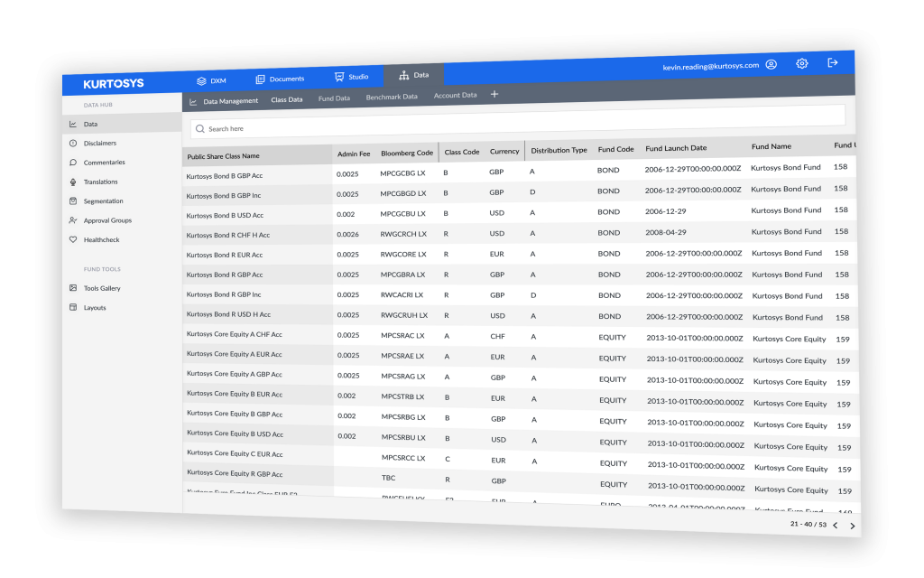Select row Kurtosys Core Equity C EUR Acc
924x578 pixels.
[x=235, y=453]
